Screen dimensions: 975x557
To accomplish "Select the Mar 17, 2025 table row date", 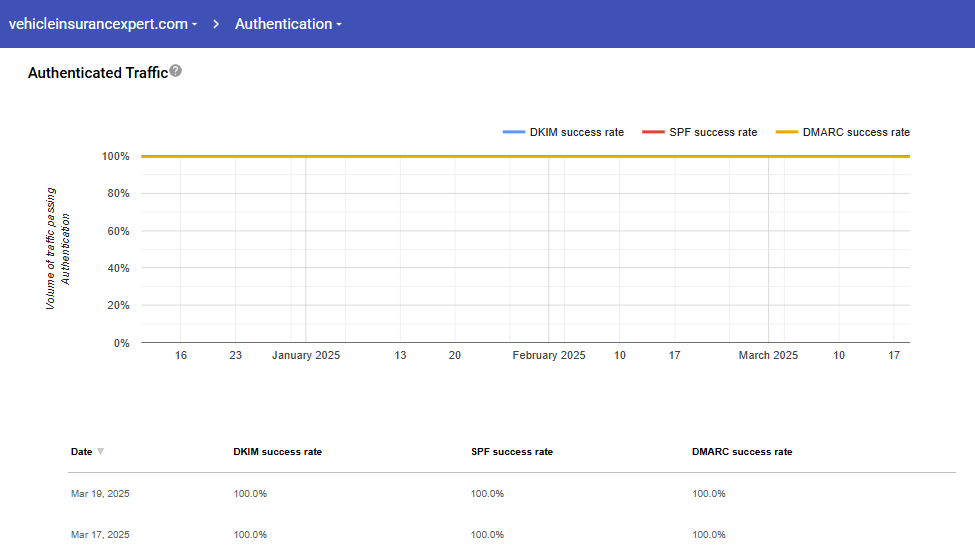I will 100,535.
